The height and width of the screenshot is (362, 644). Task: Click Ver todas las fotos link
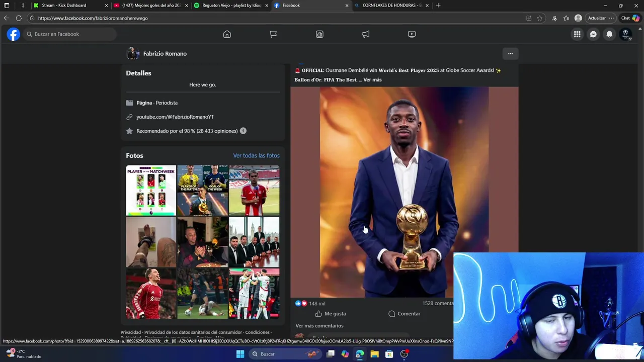coord(256,156)
